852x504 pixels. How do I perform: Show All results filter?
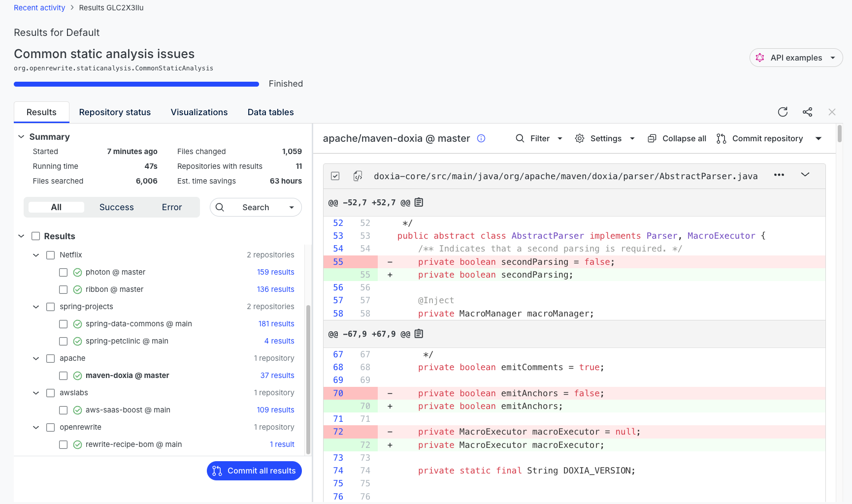(x=56, y=207)
